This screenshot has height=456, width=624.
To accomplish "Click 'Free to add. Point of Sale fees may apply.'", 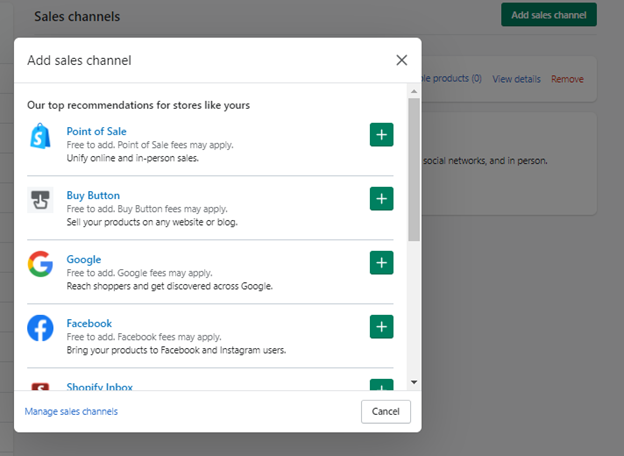I will coord(150,145).
